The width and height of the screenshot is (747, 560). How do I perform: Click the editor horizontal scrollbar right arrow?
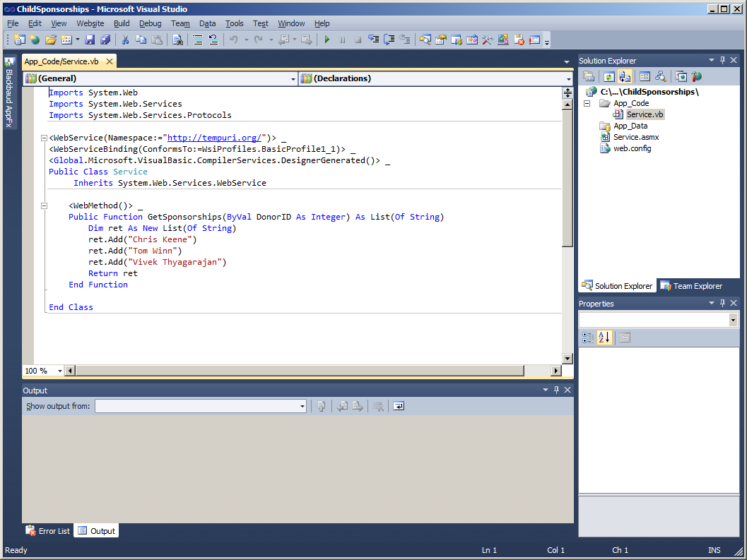tap(556, 371)
